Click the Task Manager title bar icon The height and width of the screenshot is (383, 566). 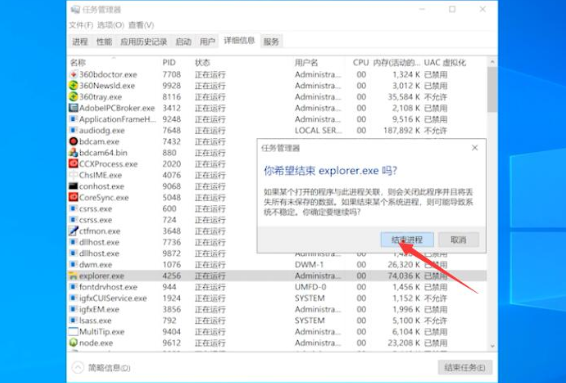(x=75, y=9)
